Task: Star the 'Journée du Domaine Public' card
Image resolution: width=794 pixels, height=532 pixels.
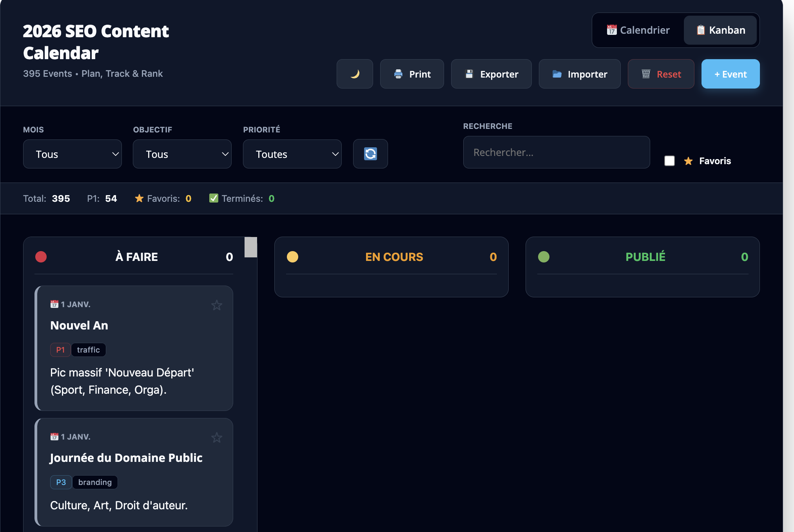Action: tap(217, 438)
